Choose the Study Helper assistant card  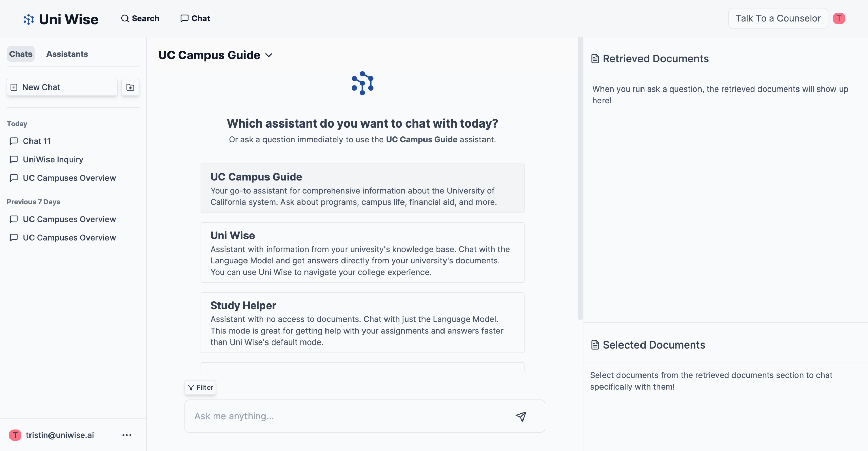[x=362, y=322]
